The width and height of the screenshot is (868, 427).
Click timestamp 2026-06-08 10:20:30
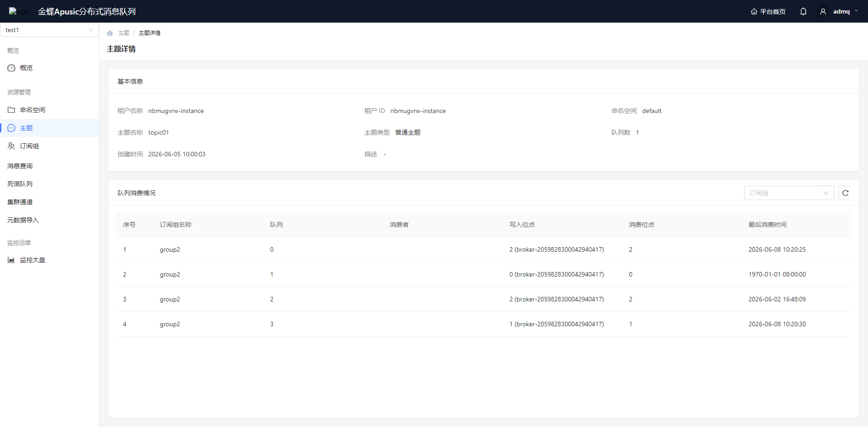(777, 324)
